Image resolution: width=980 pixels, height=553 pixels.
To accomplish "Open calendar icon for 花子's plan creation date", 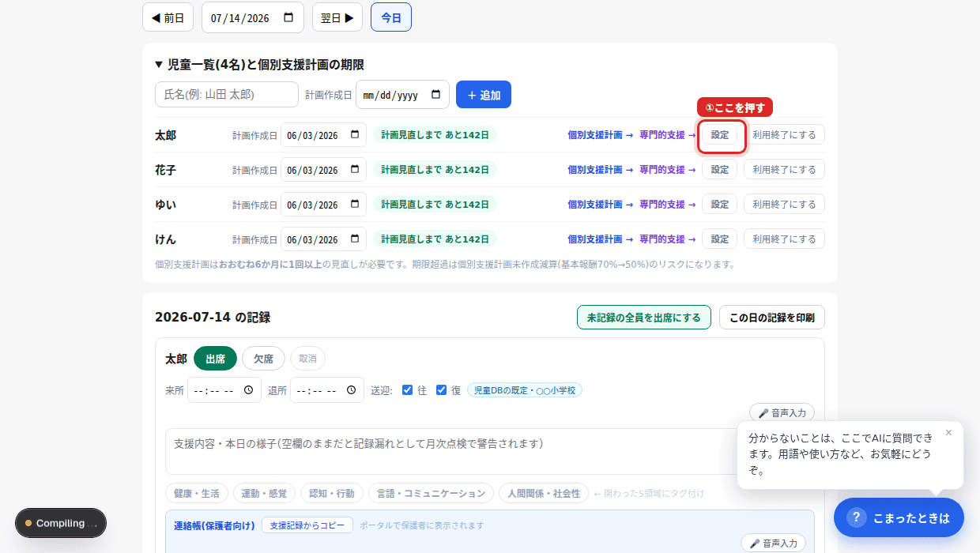I will (x=354, y=170).
